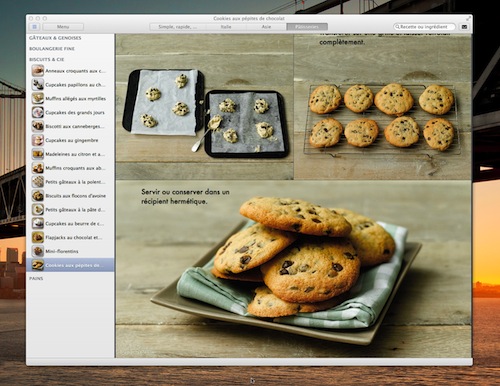
Task: Click the mail envelope icon
Action: click(x=464, y=27)
